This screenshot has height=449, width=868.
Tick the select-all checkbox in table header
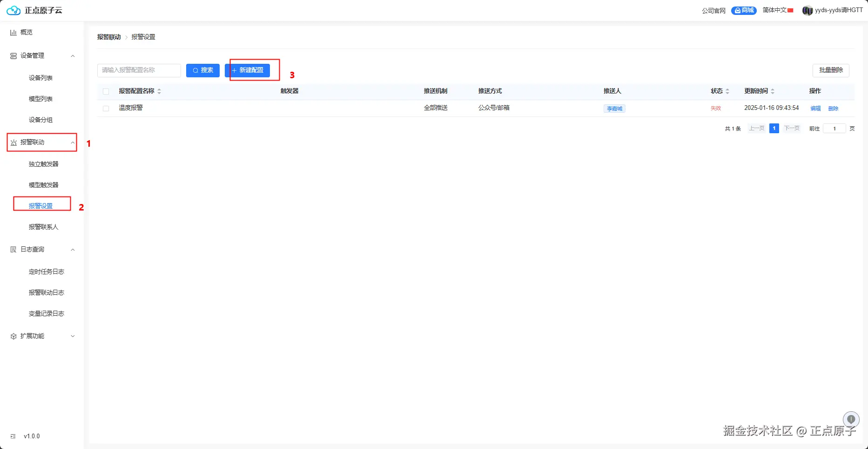(x=106, y=91)
